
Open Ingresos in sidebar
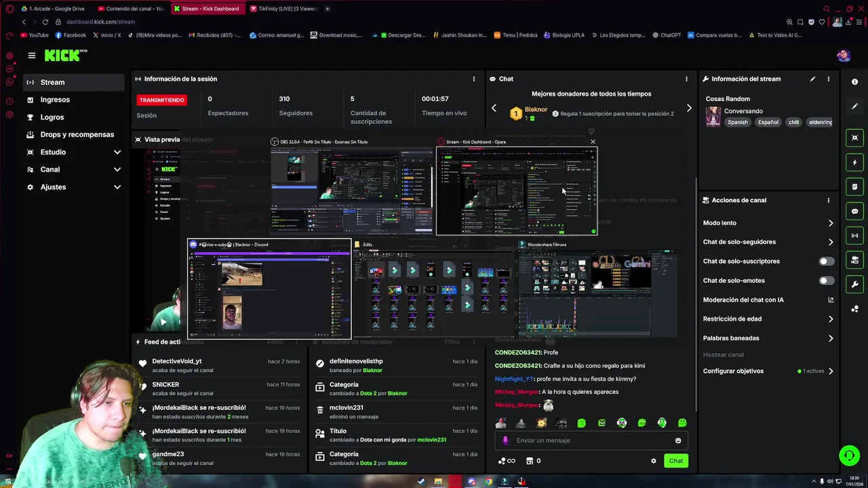click(x=73, y=100)
